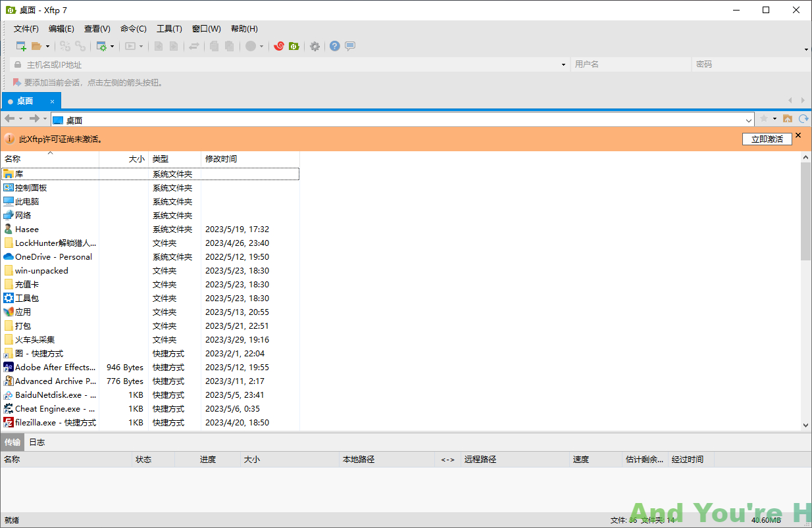Viewport: 812px width, 528px height.
Task: Open the 工具(T) menu
Action: (169, 29)
